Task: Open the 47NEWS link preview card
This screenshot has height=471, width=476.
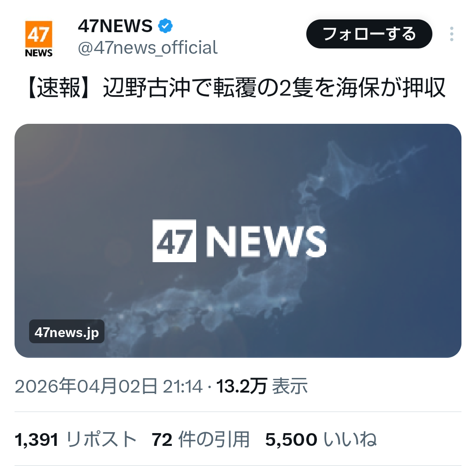Action: (238, 241)
